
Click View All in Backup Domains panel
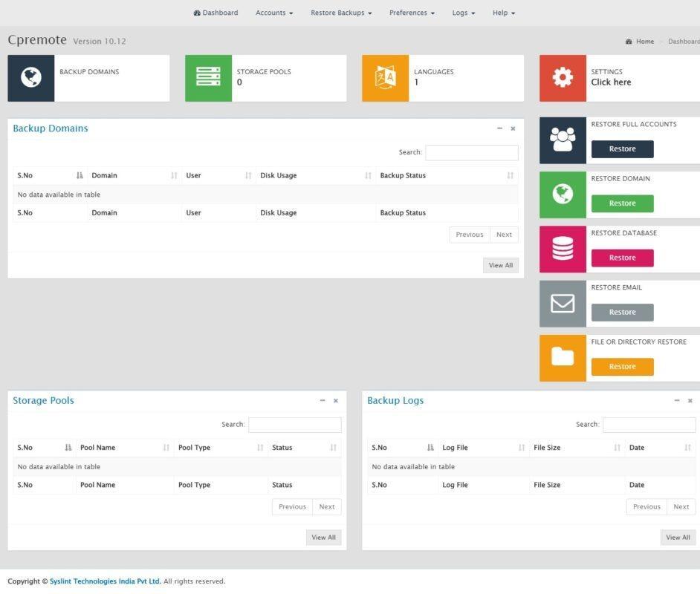pyautogui.click(x=500, y=265)
